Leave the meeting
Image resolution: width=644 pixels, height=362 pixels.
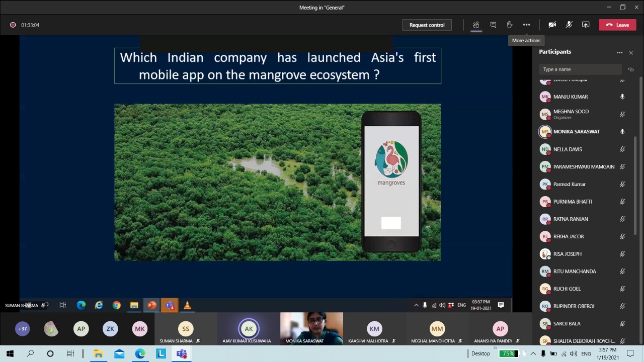[617, 25]
